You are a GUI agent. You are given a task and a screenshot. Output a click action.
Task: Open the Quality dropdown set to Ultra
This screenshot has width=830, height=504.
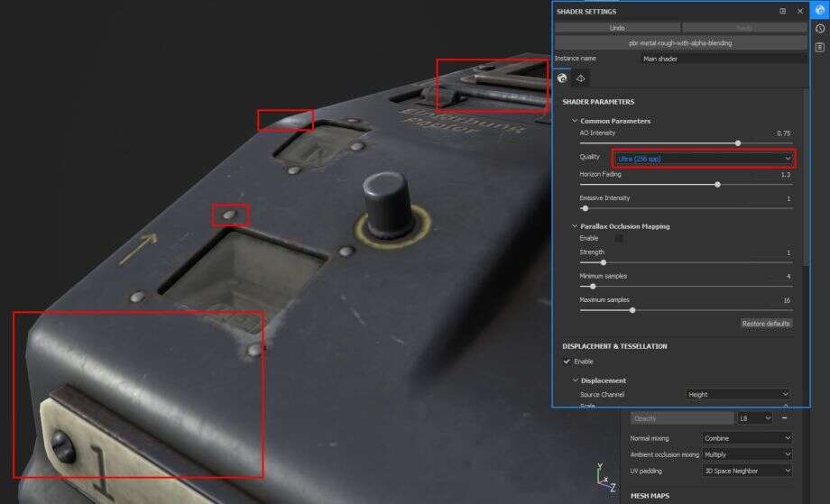704,159
